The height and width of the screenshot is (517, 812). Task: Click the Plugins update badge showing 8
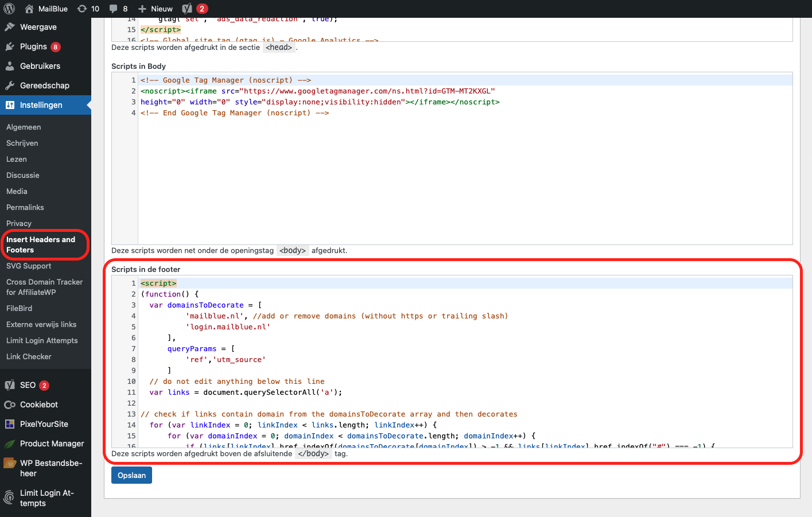tap(56, 47)
